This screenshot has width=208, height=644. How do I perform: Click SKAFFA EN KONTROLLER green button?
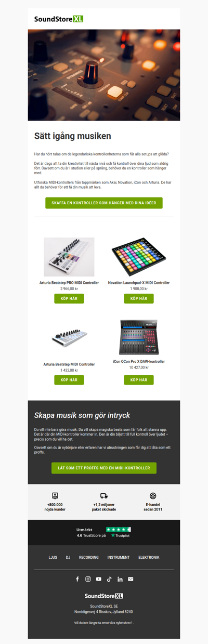[x=104, y=203]
